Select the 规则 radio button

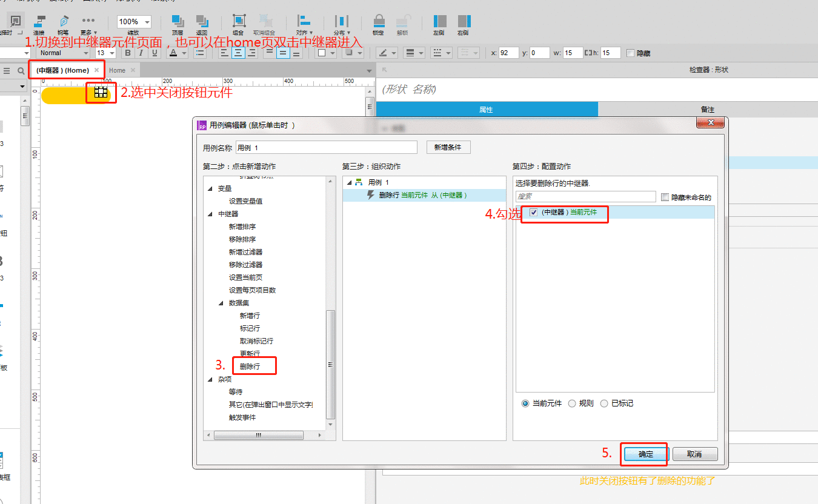click(x=572, y=403)
